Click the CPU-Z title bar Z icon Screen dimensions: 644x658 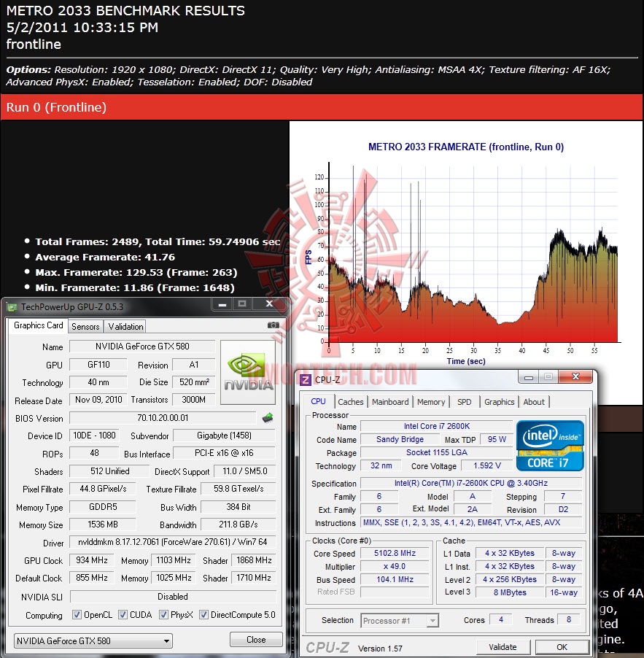[x=305, y=380]
